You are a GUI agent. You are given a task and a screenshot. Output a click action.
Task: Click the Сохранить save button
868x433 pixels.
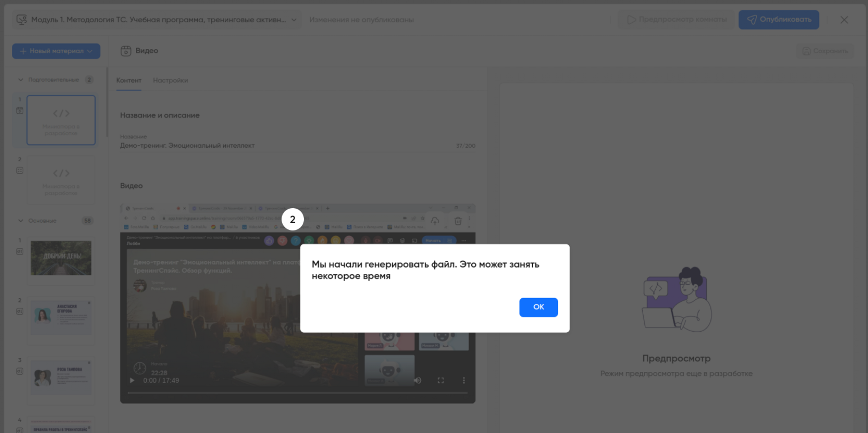pos(825,51)
